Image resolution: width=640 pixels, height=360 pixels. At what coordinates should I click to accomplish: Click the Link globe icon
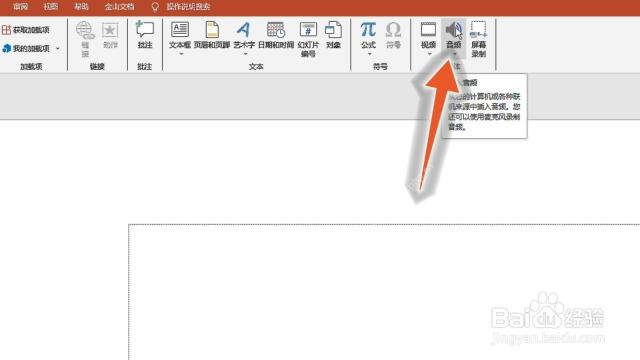(x=85, y=31)
